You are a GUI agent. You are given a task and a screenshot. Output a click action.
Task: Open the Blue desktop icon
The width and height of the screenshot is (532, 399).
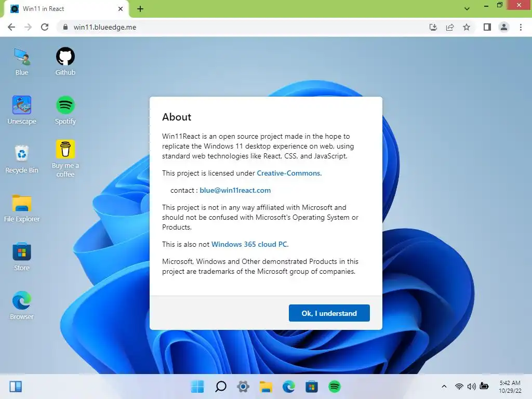(22, 62)
